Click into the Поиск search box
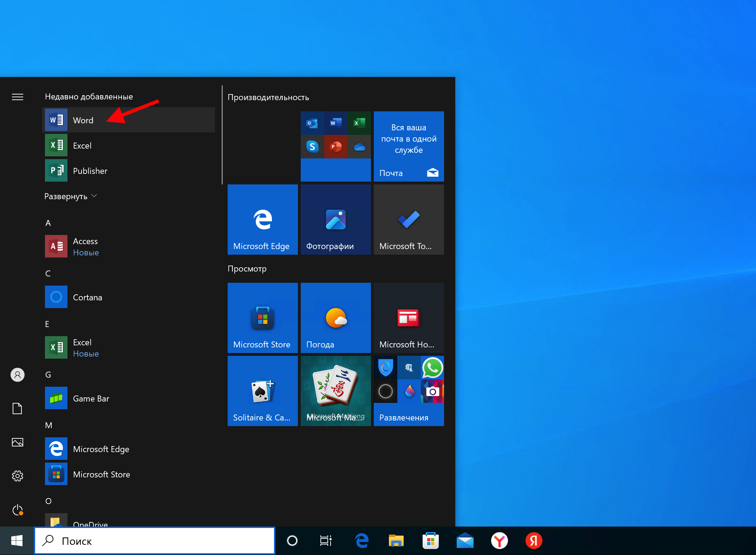 click(x=155, y=541)
